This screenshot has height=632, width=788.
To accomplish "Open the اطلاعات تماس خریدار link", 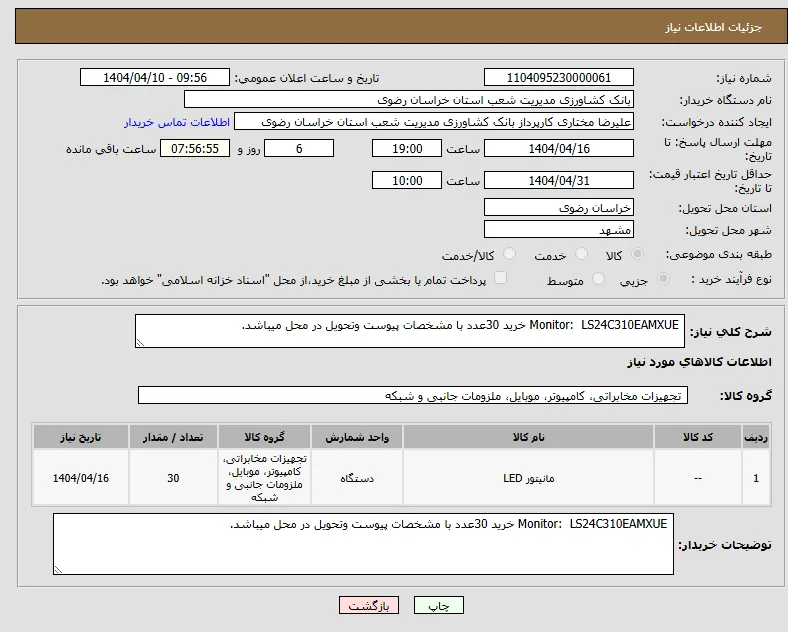I will coord(177,122).
